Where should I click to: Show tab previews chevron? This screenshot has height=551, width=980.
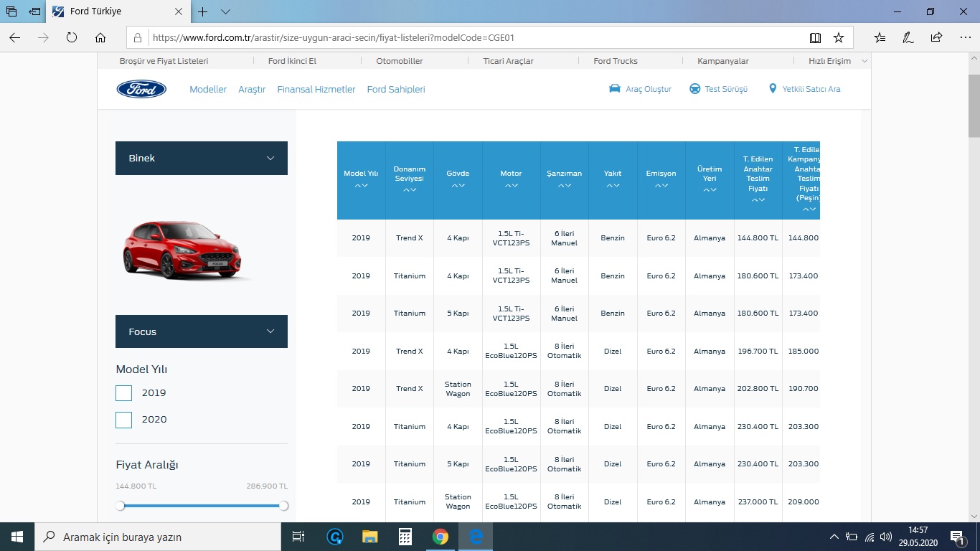click(x=225, y=11)
